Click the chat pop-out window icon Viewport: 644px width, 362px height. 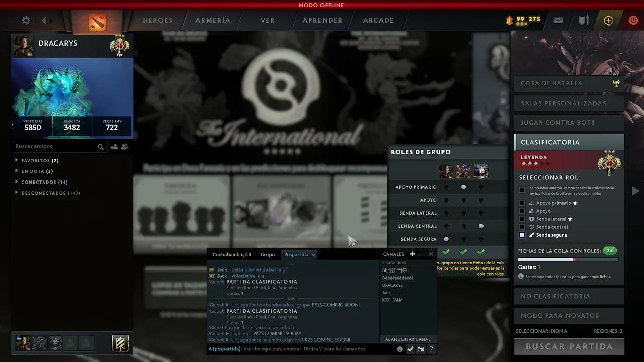tap(421, 349)
